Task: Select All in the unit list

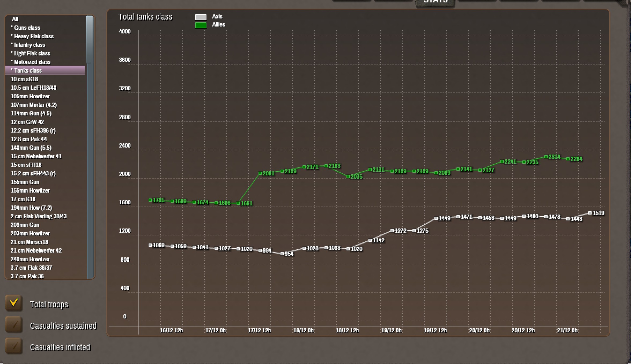Action: click(15, 19)
